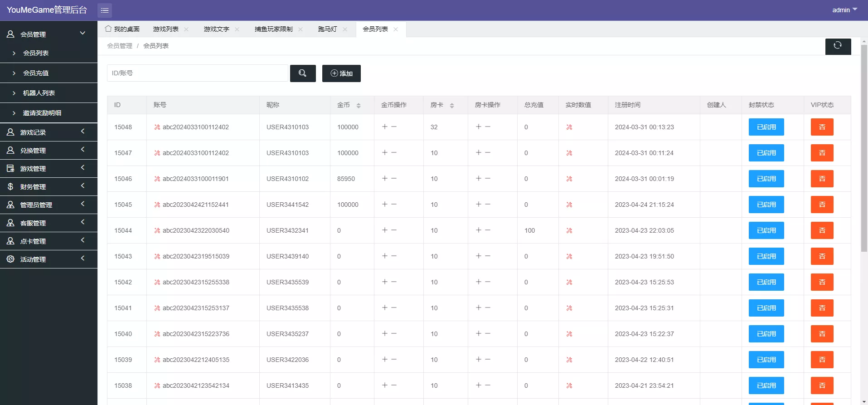Switch to the 捕鱼玩家限制 tab

[x=273, y=29]
